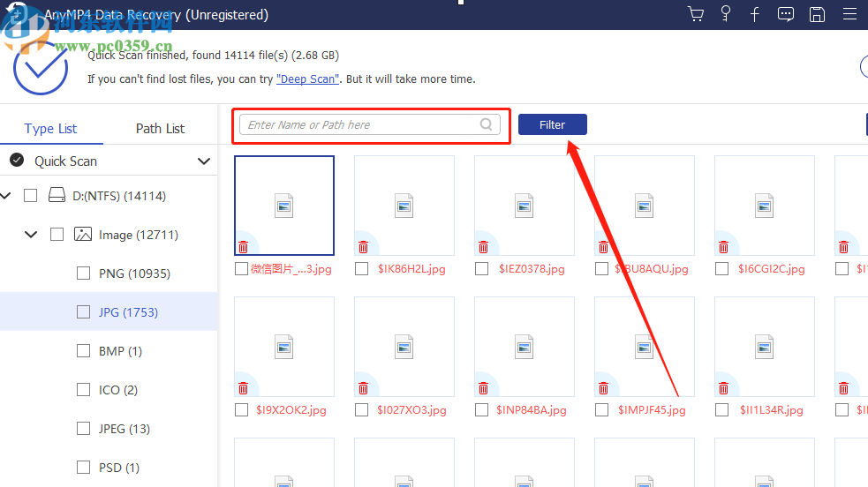868x487 pixels.
Task: Select the JPG (1753) tree entry
Action: [109, 311]
